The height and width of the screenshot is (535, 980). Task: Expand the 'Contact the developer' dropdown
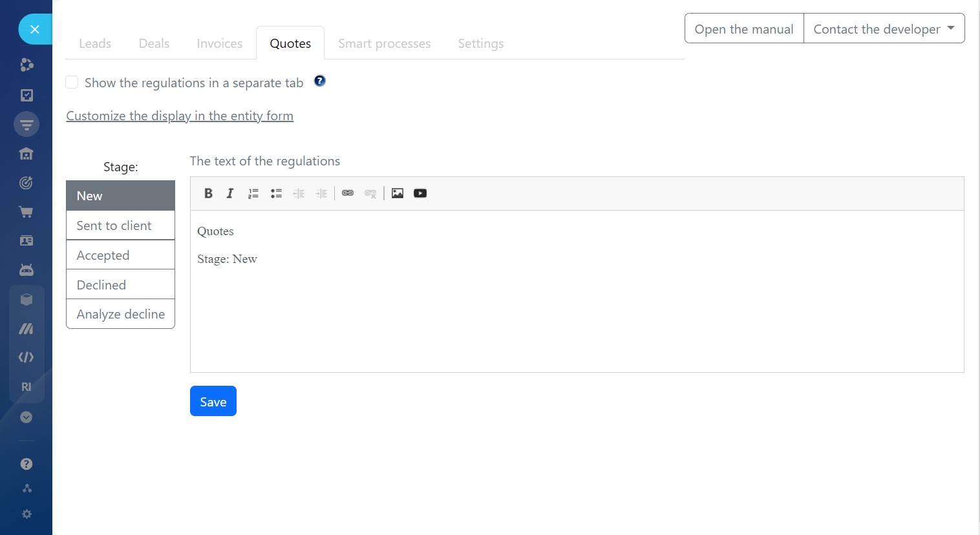(884, 29)
